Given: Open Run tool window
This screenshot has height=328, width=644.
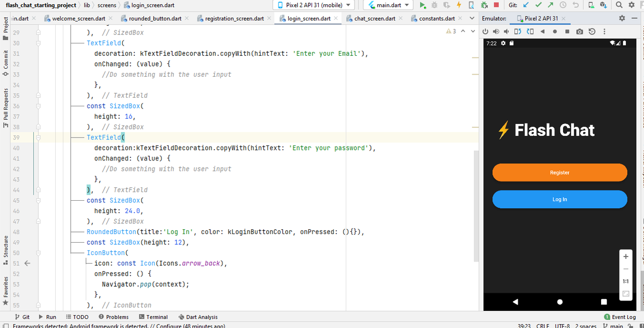Looking at the screenshot, I should click(x=47, y=317).
